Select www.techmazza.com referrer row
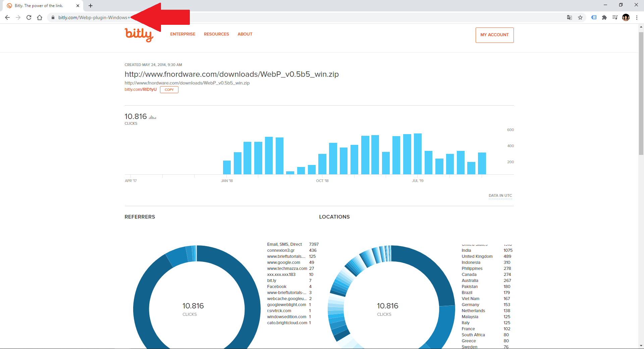This screenshot has height=349, width=644. pyautogui.click(x=290, y=269)
